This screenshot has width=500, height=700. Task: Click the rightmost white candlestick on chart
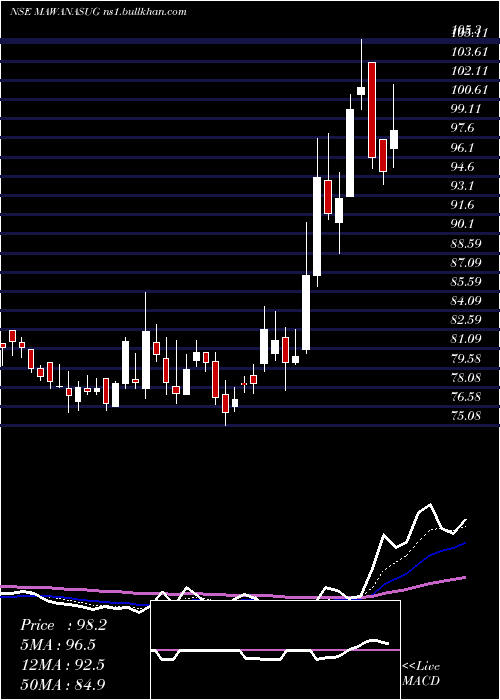[394, 139]
